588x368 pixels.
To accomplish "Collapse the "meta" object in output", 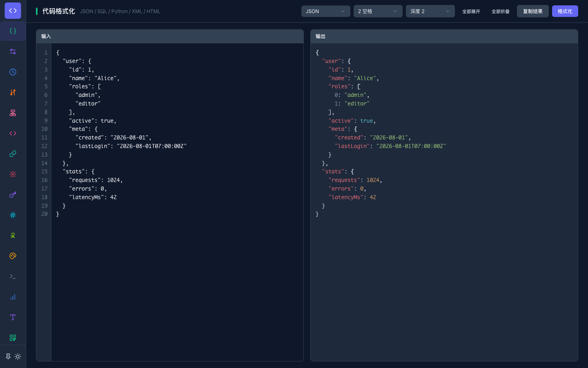I will [356, 129].
